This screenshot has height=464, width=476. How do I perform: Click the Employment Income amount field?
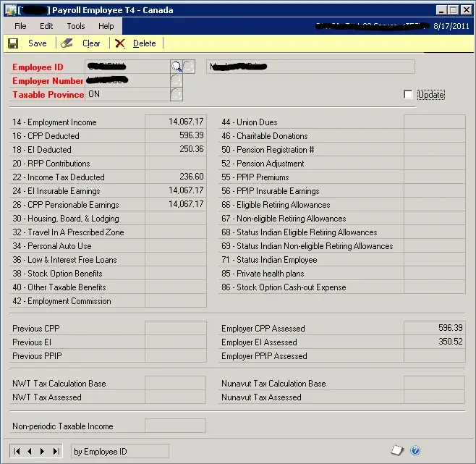(x=175, y=122)
